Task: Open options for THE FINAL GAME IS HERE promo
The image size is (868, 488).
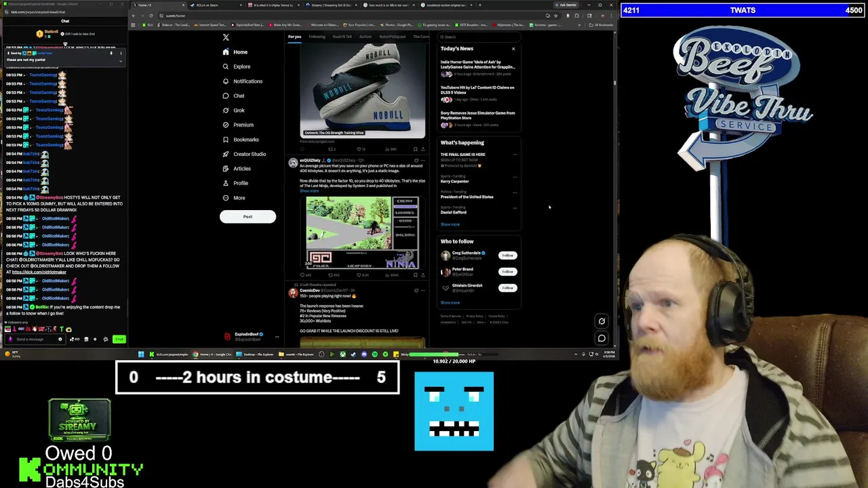Action: point(514,155)
